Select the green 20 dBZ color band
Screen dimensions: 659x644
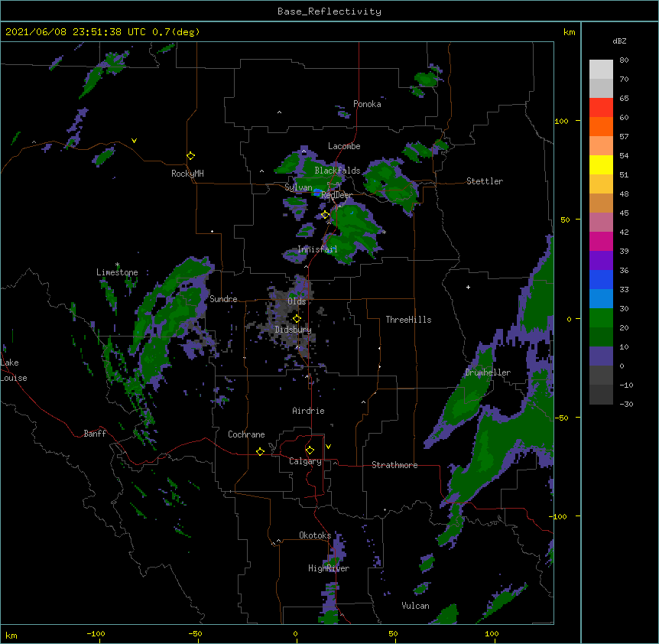[601, 318]
